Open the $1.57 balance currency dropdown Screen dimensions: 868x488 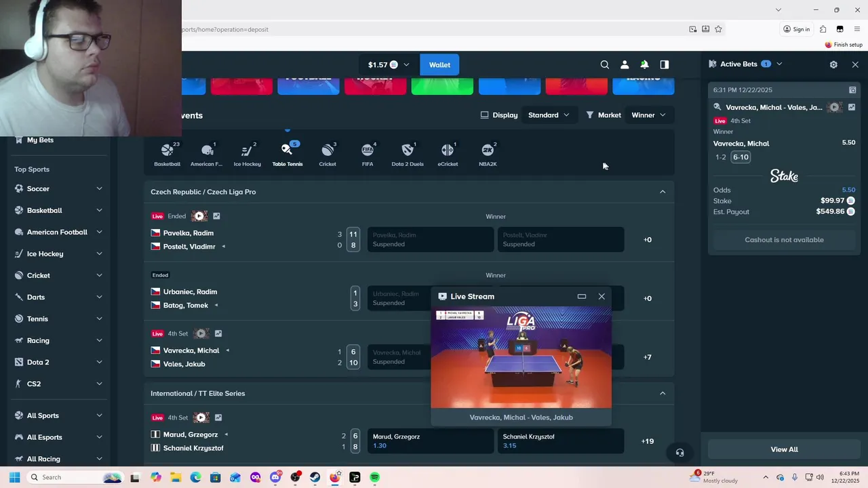(x=388, y=65)
